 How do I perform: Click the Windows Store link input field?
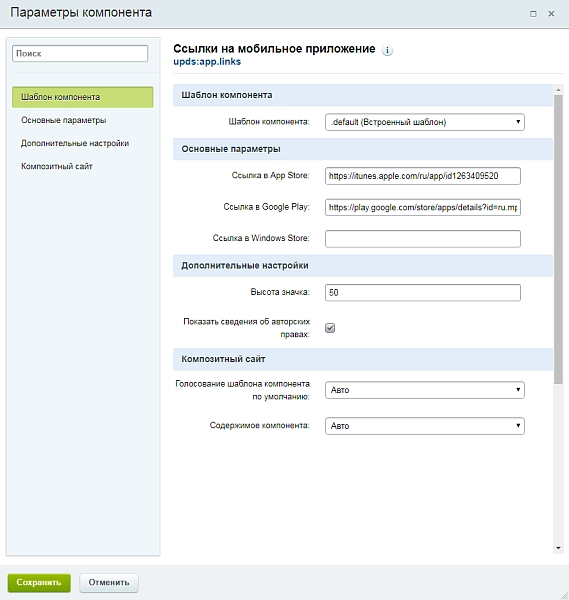(423, 239)
